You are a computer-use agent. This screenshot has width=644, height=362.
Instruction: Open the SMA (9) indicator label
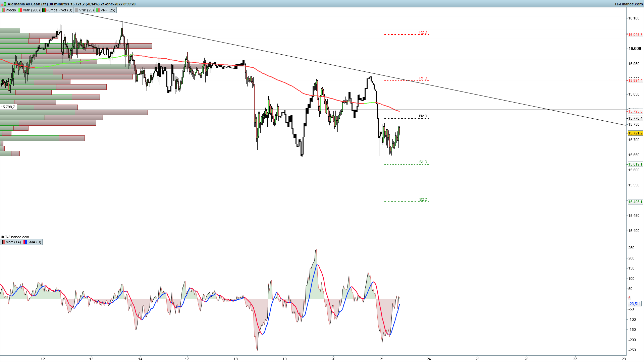coord(32,242)
